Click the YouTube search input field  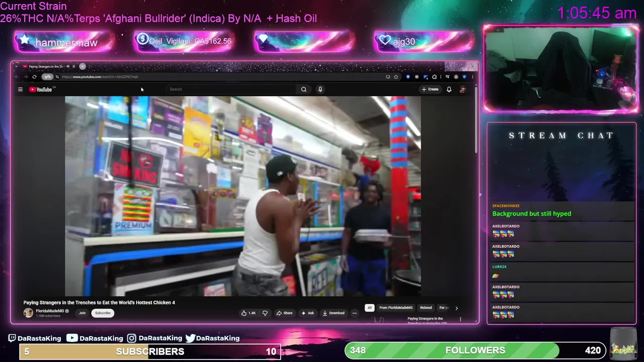[x=231, y=89]
